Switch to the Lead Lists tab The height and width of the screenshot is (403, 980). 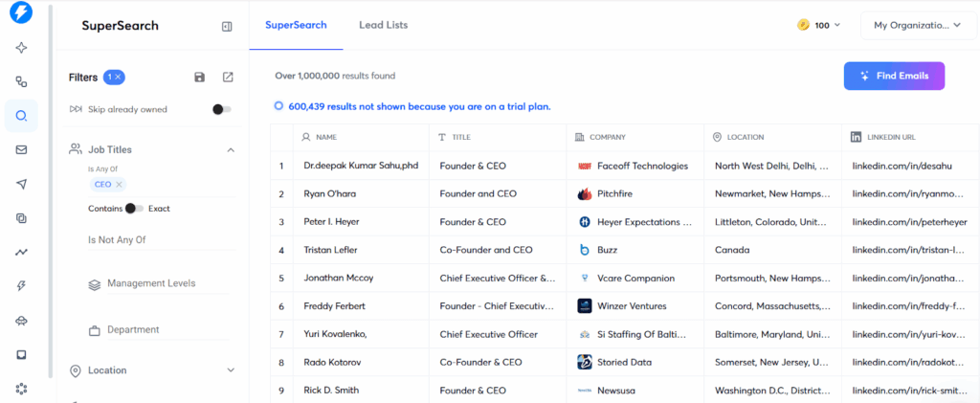click(x=383, y=25)
